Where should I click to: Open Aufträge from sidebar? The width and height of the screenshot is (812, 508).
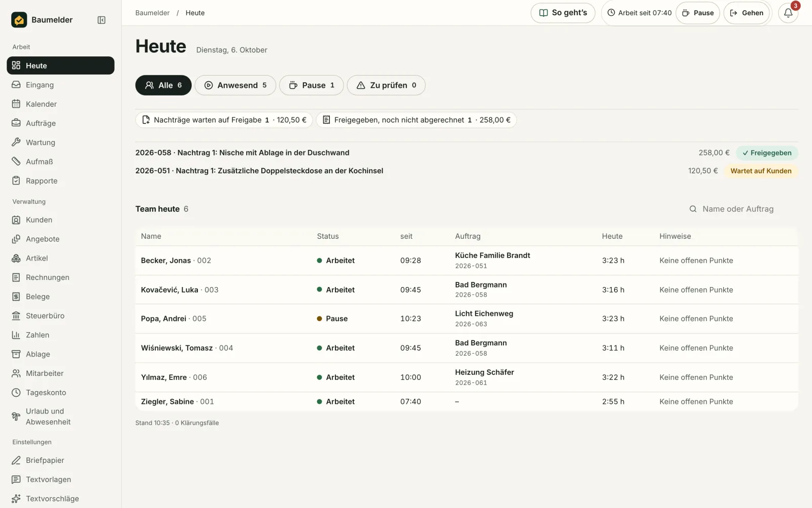[60, 123]
